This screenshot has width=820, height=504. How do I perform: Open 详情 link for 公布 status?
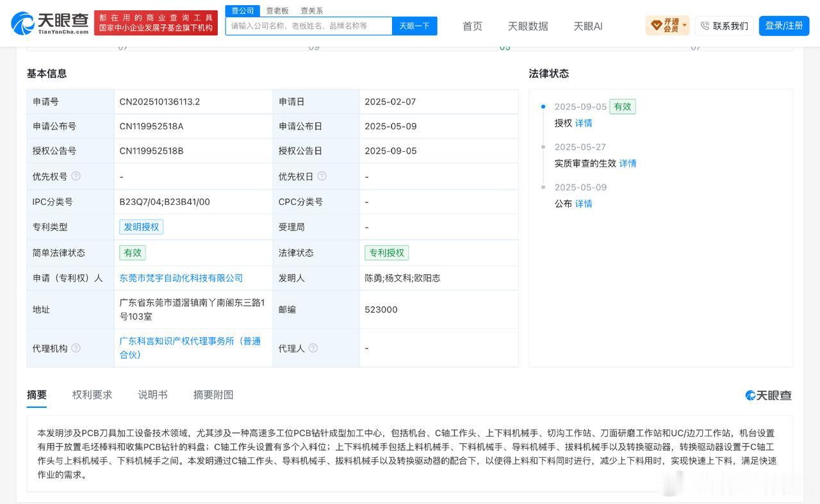pos(584,204)
